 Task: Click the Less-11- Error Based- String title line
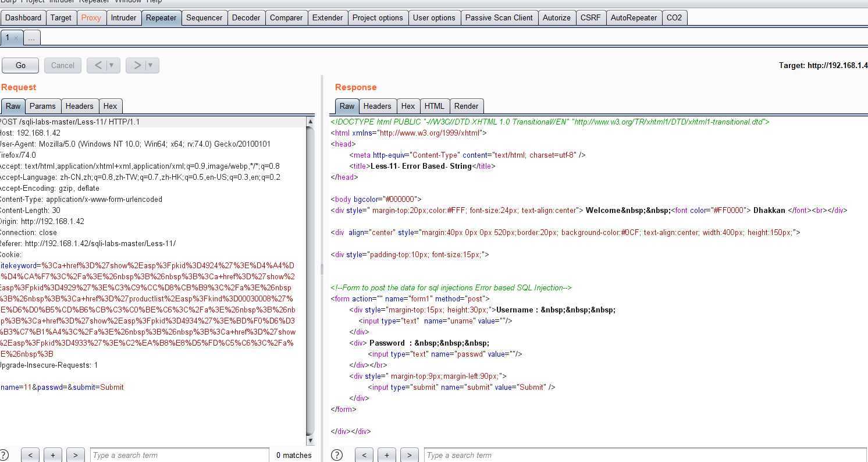[422, 166]
